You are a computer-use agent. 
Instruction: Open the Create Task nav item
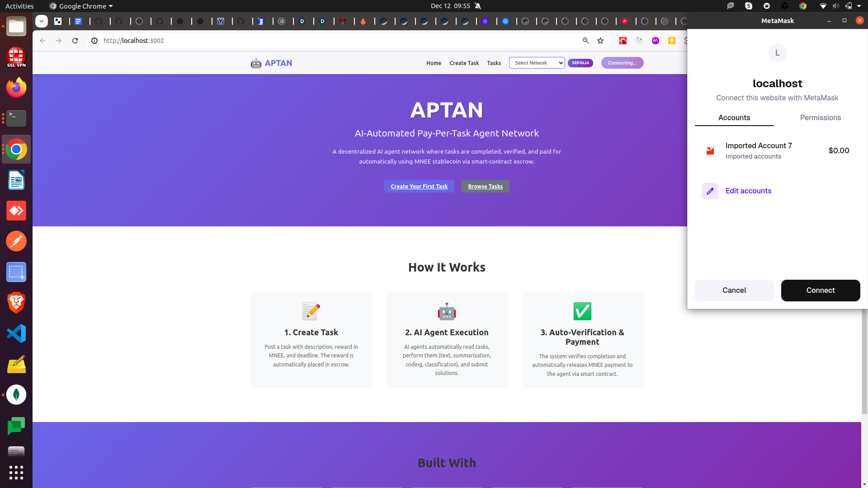(x=464, y=63)
